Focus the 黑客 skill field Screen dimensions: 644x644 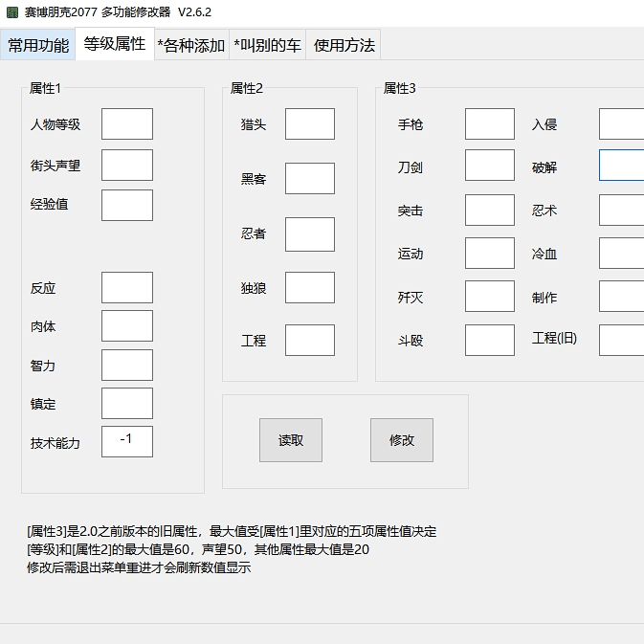(x=310, y=178)
